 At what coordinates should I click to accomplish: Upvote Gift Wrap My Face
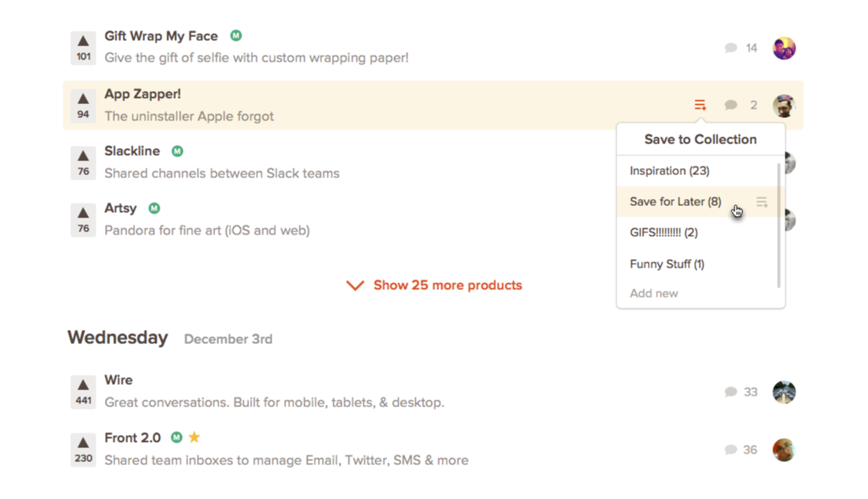tap(83, 48)
